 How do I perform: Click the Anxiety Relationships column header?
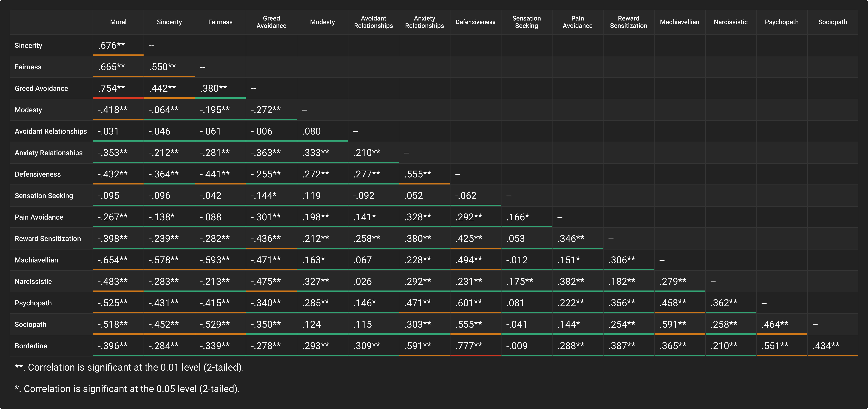(425, 22)
